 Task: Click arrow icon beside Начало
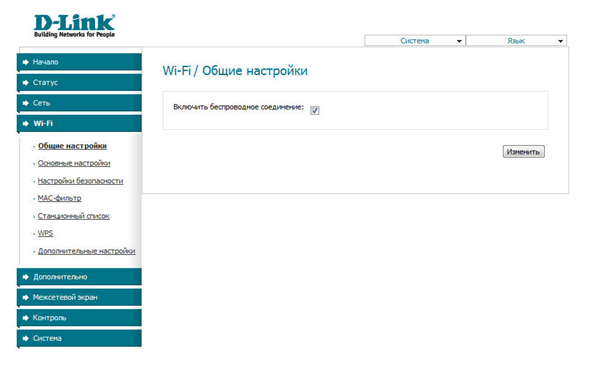25,62
